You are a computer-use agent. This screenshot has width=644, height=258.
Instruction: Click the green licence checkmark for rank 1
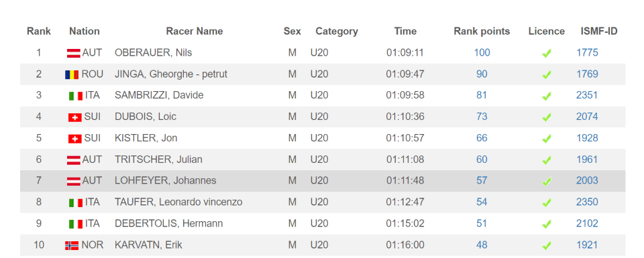pos(546,54)
